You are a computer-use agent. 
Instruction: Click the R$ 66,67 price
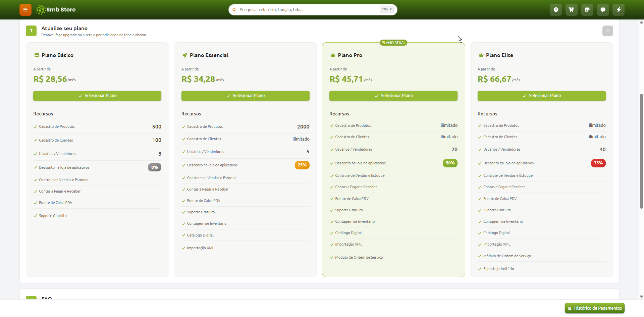494,79
